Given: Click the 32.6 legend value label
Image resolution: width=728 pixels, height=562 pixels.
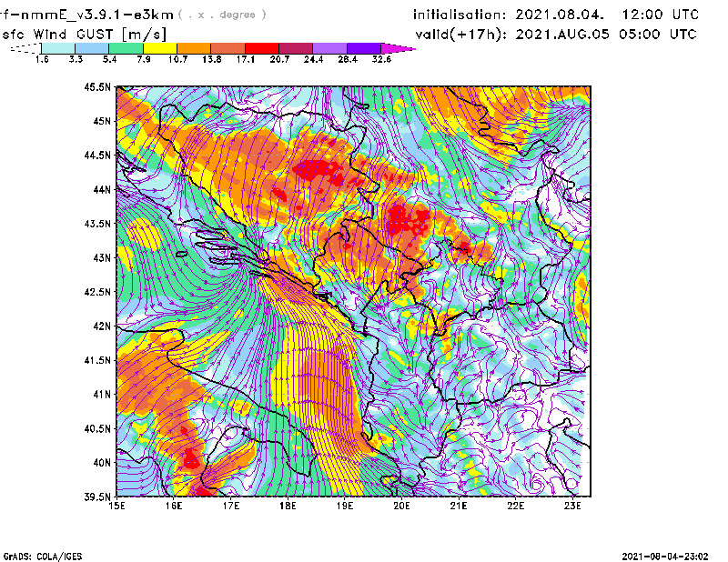Looking at the screenshot, I should [x=381, y=58].
